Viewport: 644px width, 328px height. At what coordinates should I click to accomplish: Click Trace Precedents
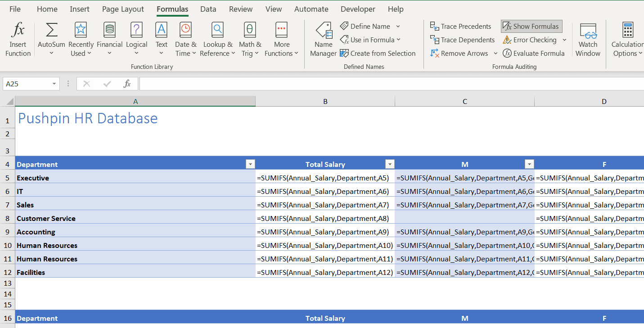pyautogui.click(x=460, y=26)
